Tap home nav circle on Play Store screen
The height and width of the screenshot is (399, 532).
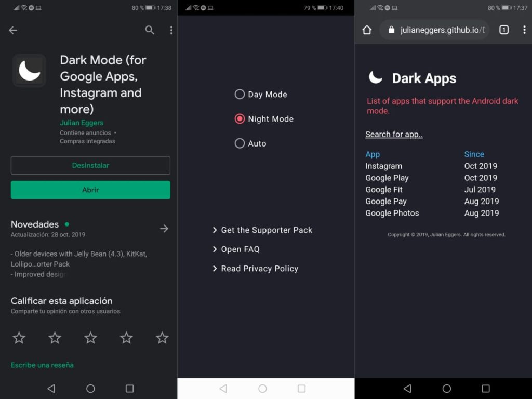(90, 389)
